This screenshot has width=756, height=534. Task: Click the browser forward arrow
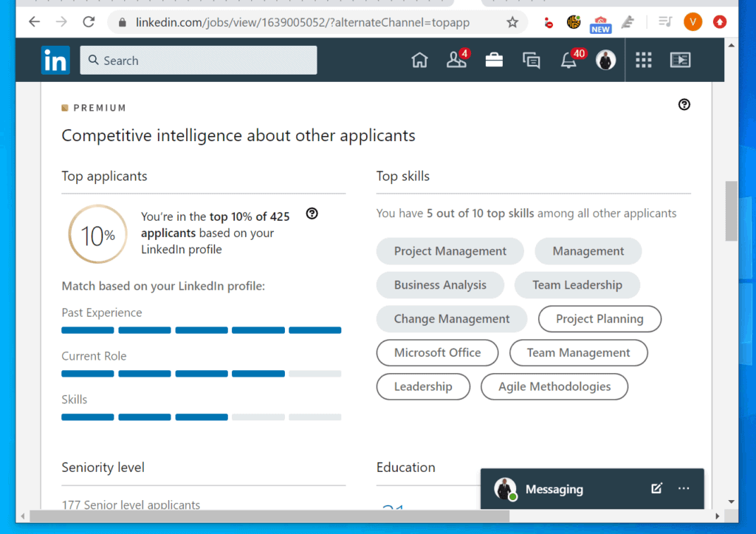[61, 21]
